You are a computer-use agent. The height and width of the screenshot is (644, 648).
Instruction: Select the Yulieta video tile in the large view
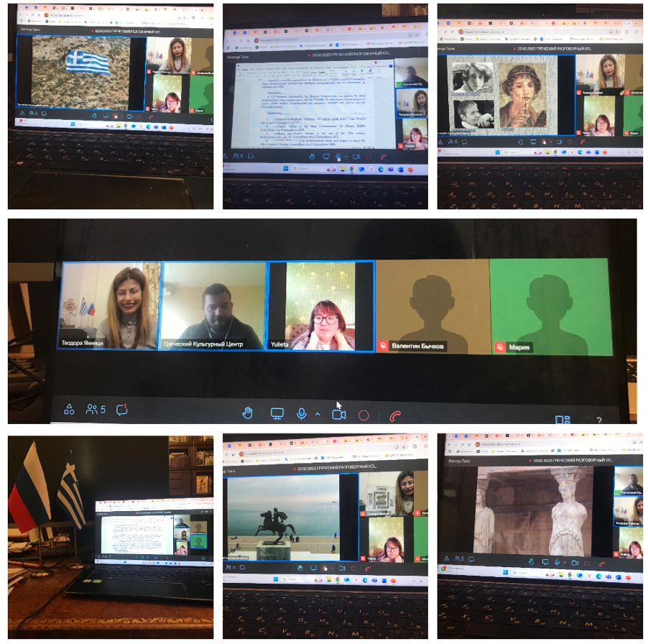pyautogui.click(x=321, y=306)
